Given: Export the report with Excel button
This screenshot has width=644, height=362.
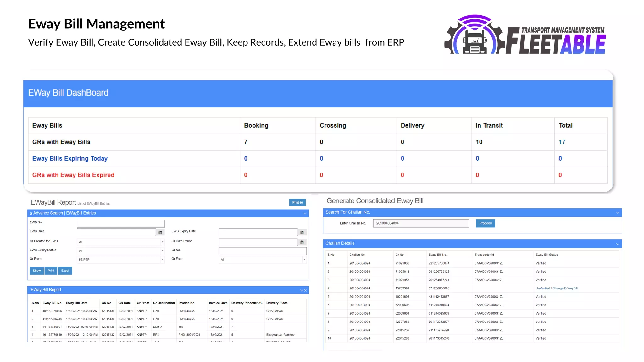Looking at the screenshot, I should tap(65, 271).
